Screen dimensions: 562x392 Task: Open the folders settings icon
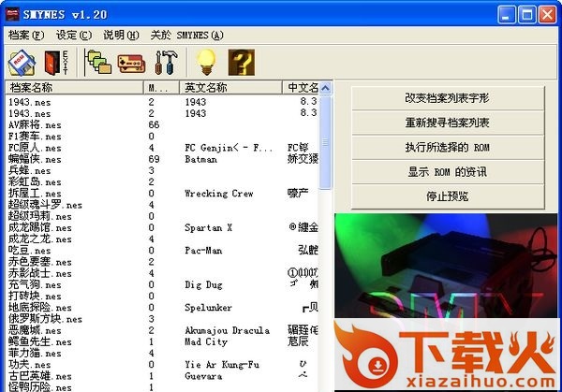(x=98, y=63)
